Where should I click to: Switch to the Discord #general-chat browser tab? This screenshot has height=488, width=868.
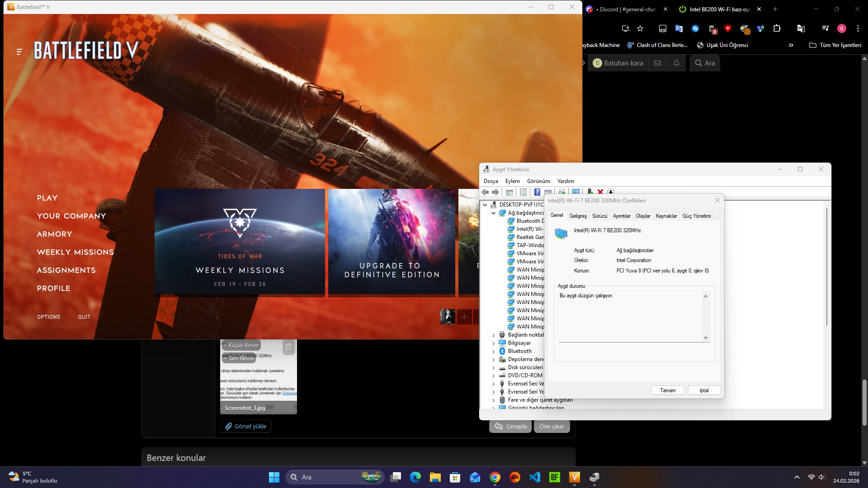pos(626,9)
